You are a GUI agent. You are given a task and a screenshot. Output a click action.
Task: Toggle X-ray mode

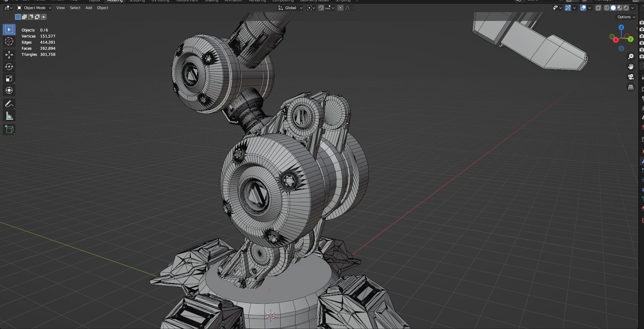tap(598, 8)
